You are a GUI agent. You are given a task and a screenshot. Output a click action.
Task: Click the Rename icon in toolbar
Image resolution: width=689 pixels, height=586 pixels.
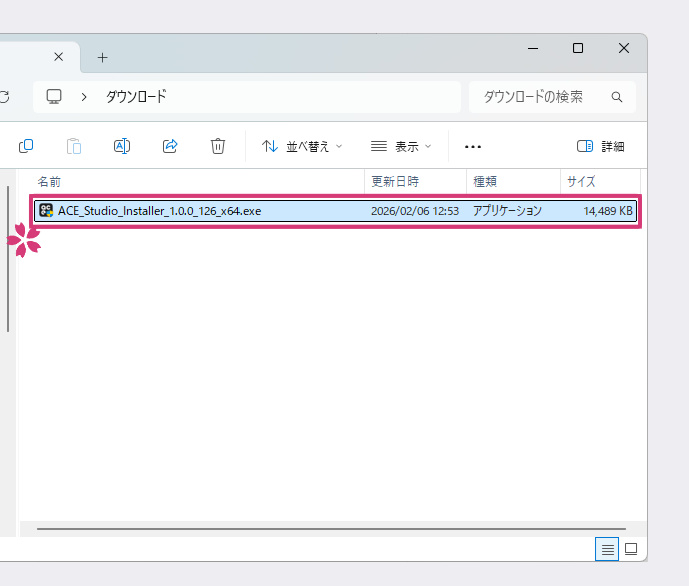[122, 146]
